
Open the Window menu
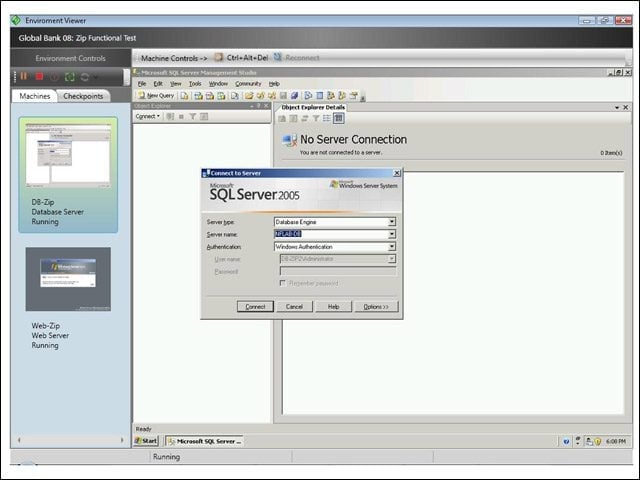point(218,84)
